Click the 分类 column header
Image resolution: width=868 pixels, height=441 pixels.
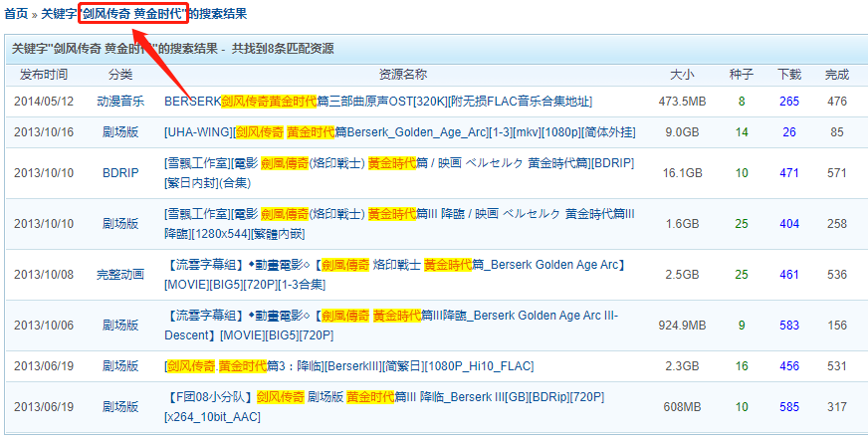[120, 75]
